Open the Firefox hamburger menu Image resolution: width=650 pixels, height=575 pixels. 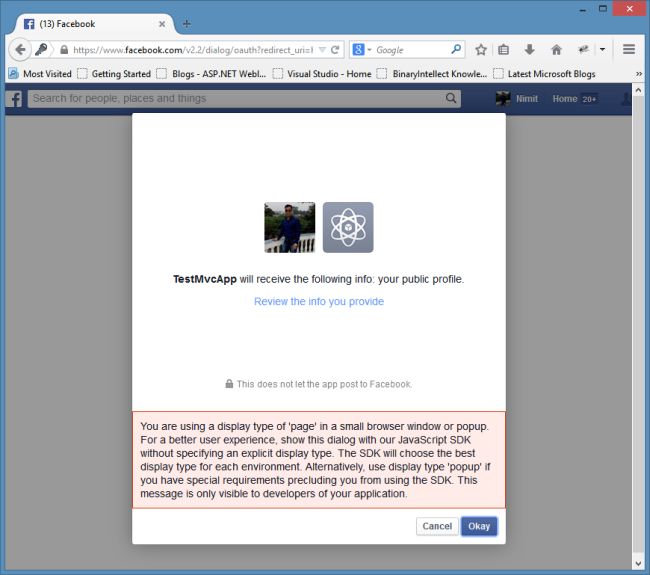pos(629,49)
